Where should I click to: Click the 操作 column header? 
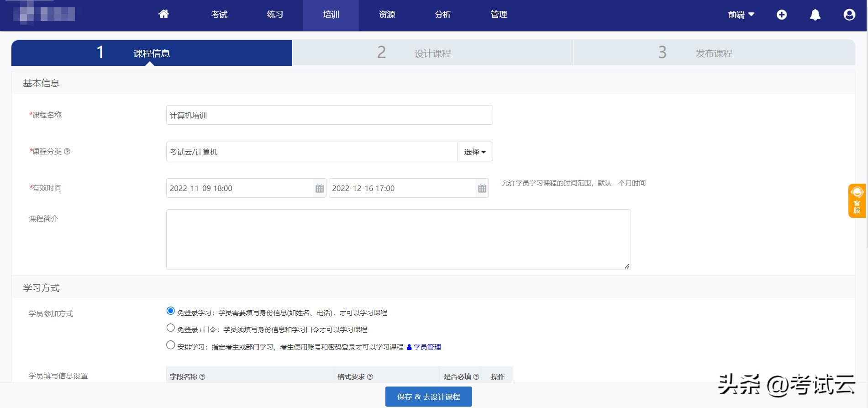498,376
